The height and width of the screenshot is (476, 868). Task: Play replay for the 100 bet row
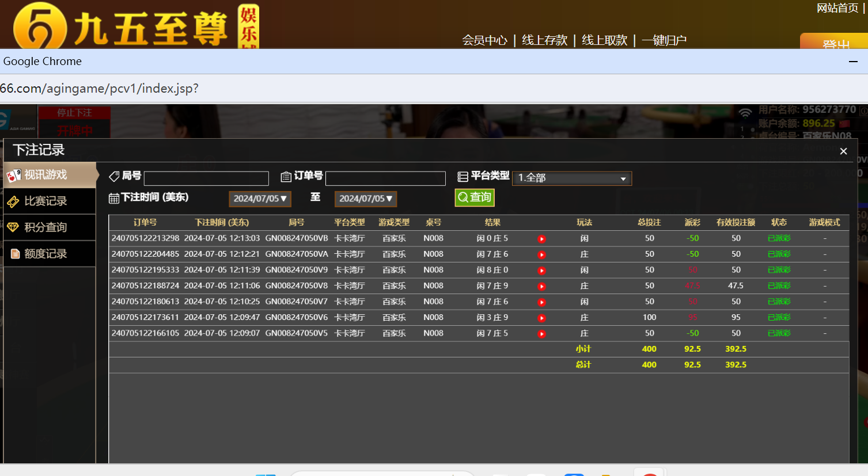click(541, 318)
